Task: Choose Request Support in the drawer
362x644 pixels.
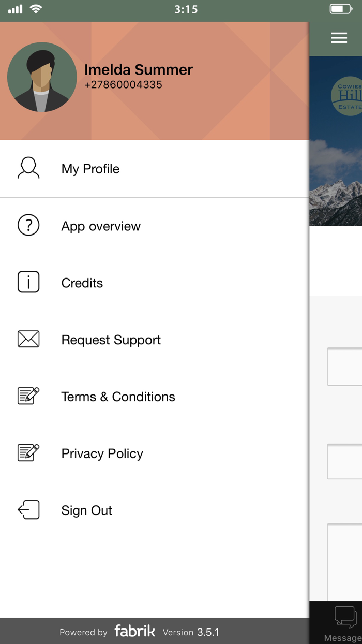Action: [x=111, y=340]
